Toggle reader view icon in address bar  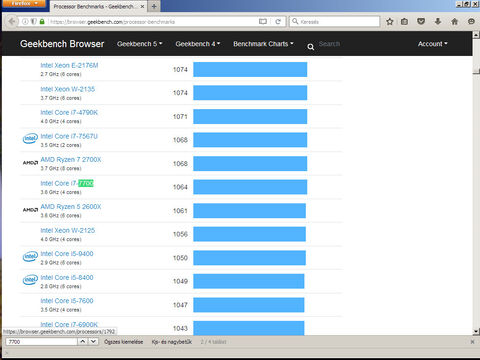click(x=263, y=22)
